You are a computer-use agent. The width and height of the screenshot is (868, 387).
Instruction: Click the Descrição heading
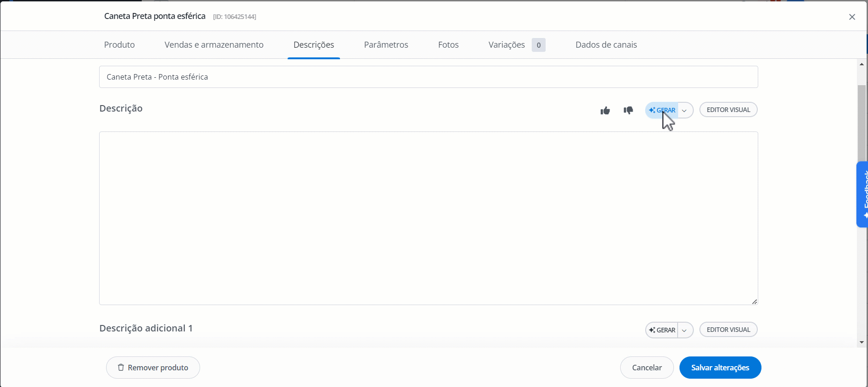pos(121,108)
